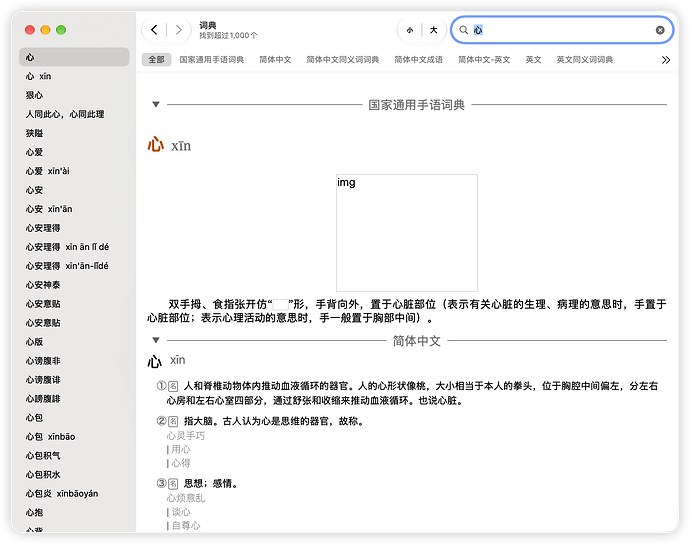Open the 谈心 example link
This screenshot has width=690, height=544.
pyautogui.click(x=181, y=512)
